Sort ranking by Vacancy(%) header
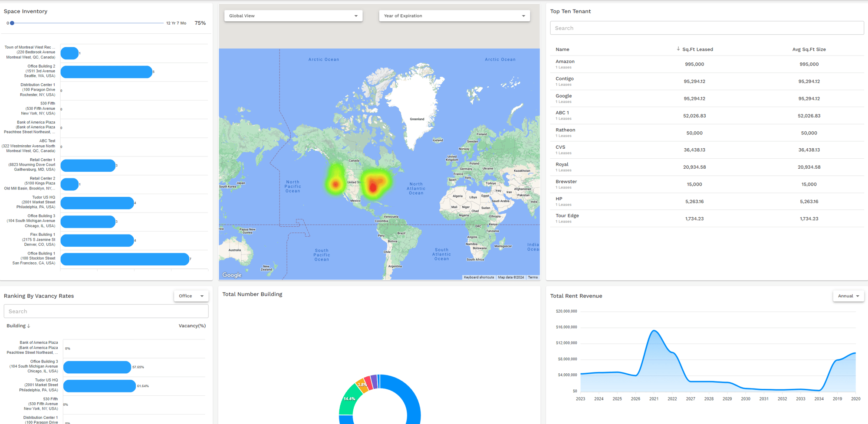Screen dimensions: 868x424 pyautogui.click(x=192, y=326)
